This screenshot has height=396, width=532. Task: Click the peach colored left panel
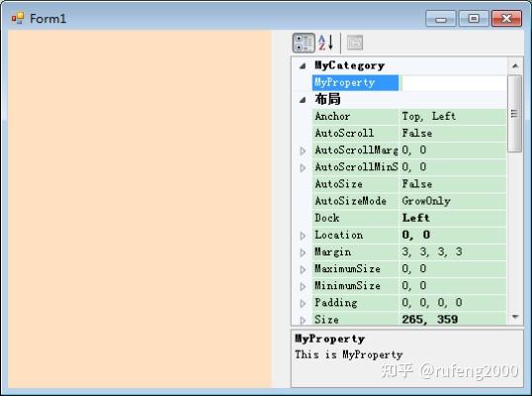click(x=139, y=209)
